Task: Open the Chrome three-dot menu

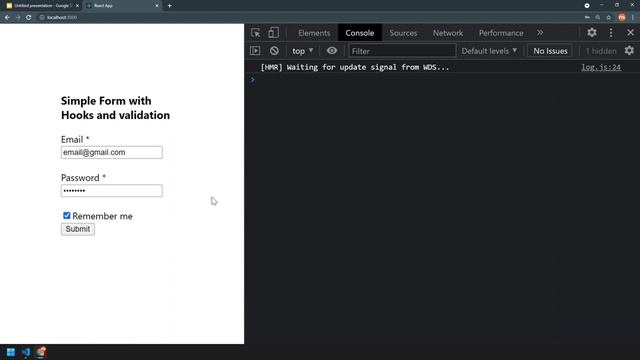Action: 633,18
